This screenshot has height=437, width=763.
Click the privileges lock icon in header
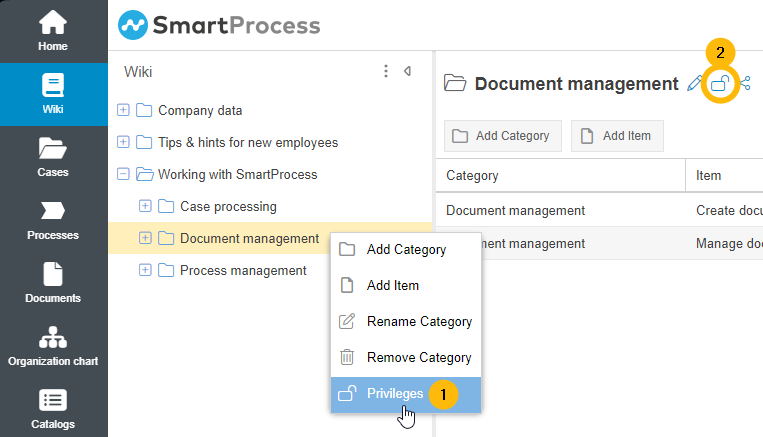[720, 84]
